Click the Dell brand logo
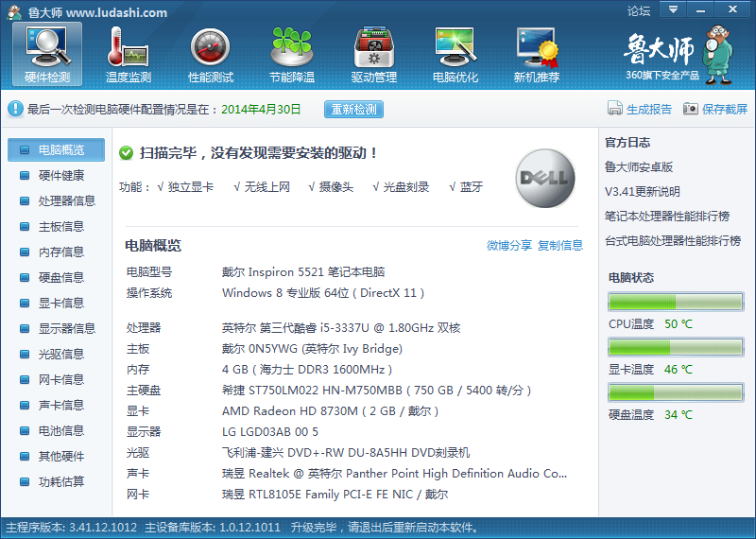756x539 pixels. (x=545, y=178)
